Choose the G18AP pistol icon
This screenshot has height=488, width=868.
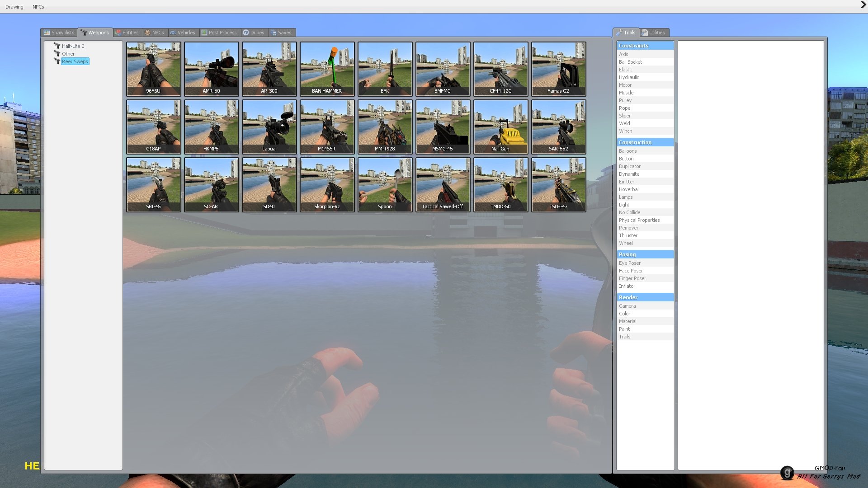coord(154,127)
